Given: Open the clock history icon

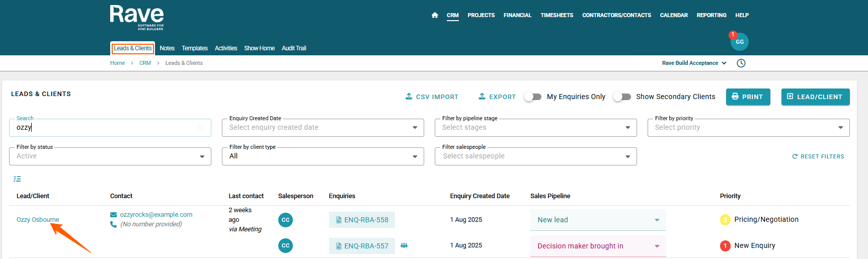Looking at the screenshot, I should [x=741, y=63].
